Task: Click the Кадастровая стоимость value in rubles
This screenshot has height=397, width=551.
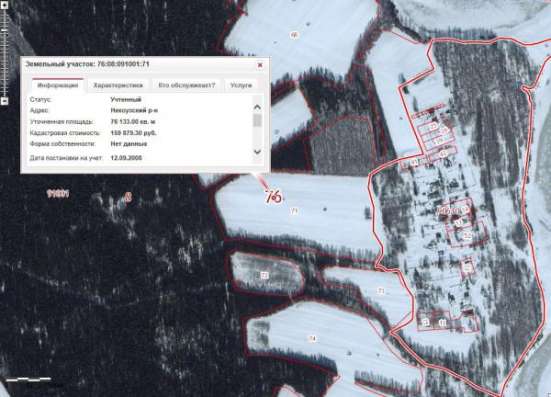Action: point(134,133)
